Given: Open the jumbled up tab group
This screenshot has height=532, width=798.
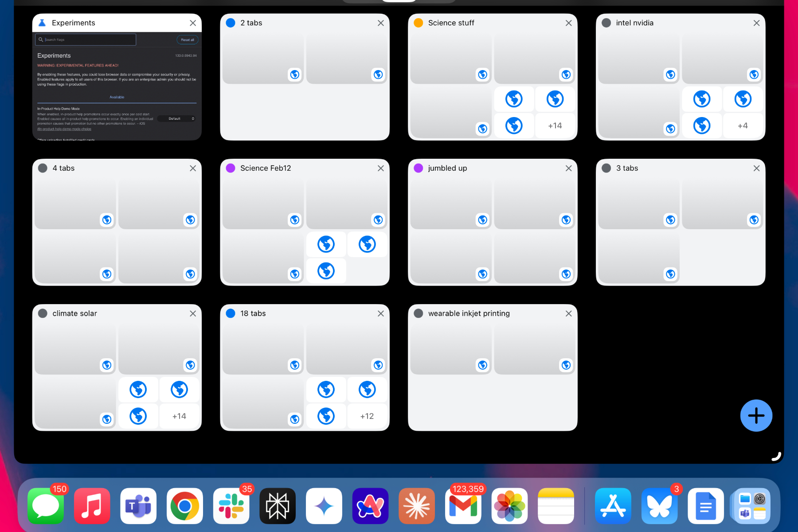Looking at the screenshot, I should tap(492, 226).
